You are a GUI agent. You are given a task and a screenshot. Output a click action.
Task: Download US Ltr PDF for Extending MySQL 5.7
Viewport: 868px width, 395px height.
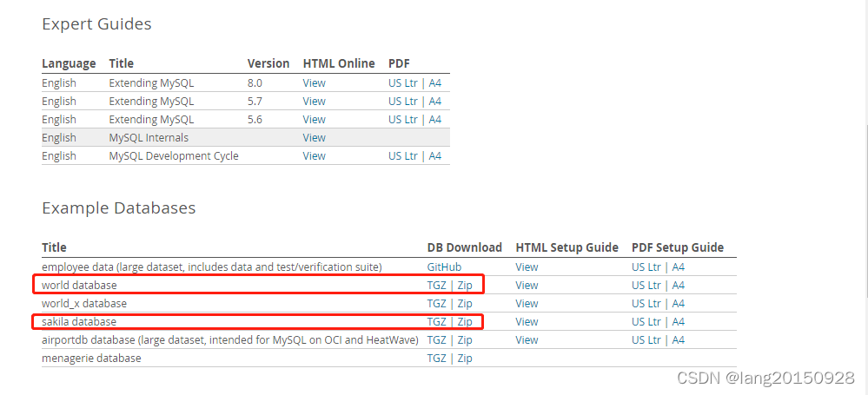pos(403,102)
